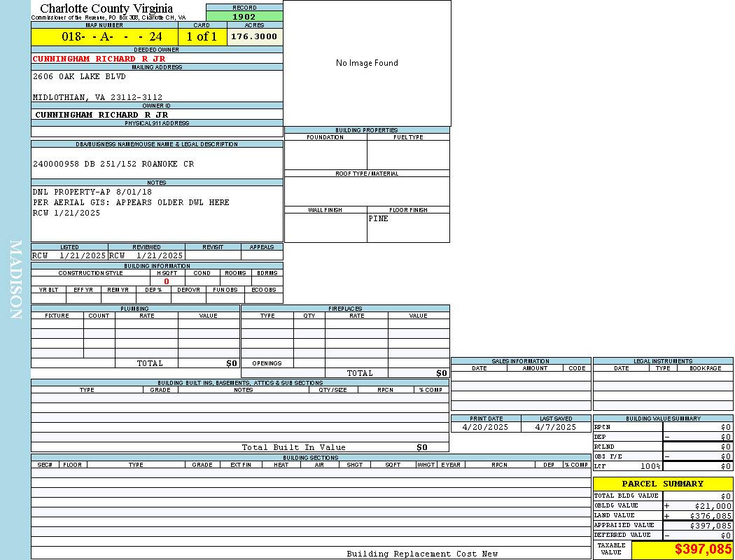Screen dimensions: 735x560
Task: Click the Last Saved date 4/7/2025
Action: (555, 427)
